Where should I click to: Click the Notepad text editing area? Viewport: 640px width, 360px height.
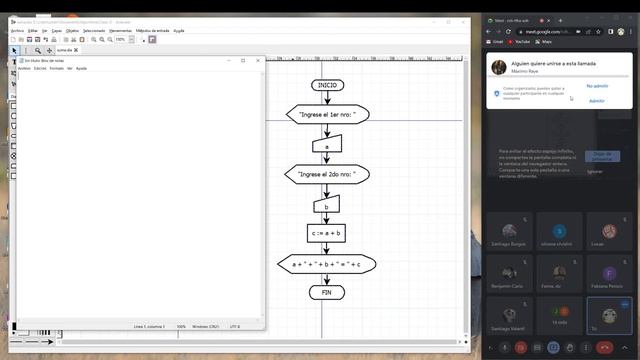[139, 196]
